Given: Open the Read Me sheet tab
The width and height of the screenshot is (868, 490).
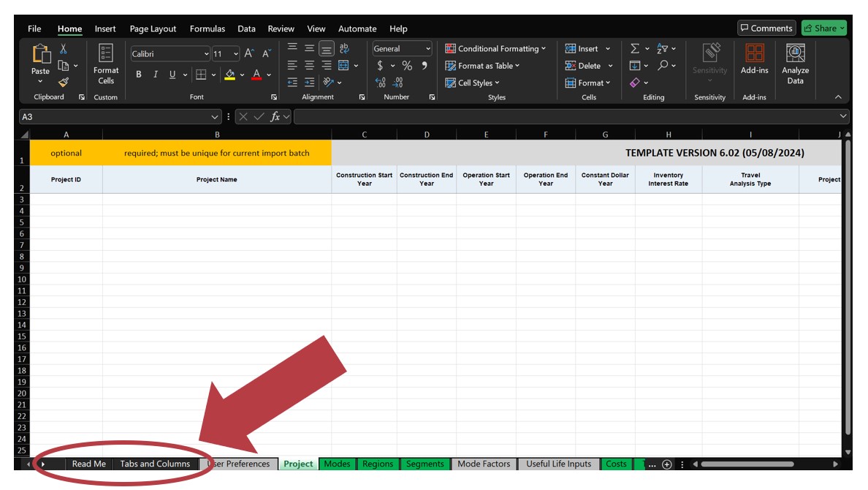Looking at the screenshot, I should (x=89, y=463).
